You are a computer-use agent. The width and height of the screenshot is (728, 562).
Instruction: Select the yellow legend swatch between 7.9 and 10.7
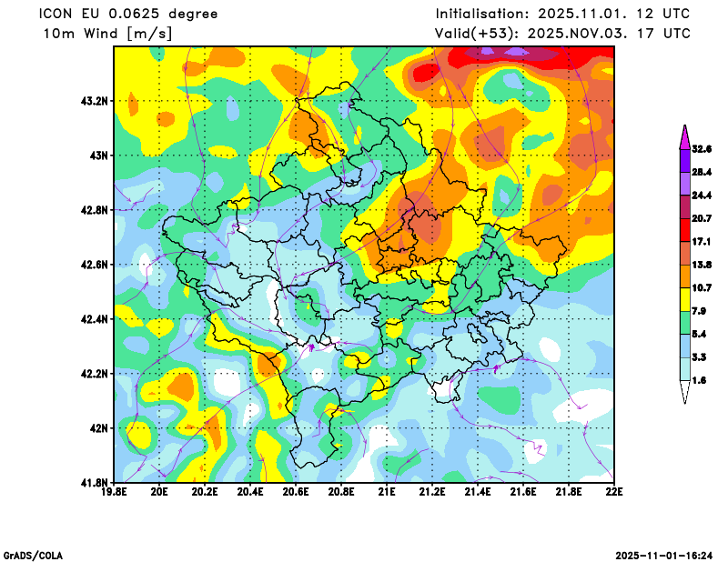684,299
